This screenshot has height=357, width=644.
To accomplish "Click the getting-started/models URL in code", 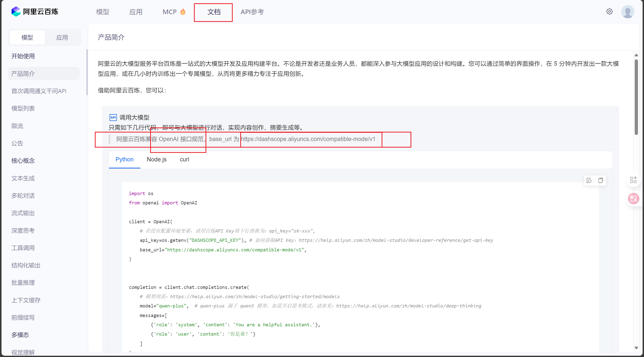I will tap(255, 296).
